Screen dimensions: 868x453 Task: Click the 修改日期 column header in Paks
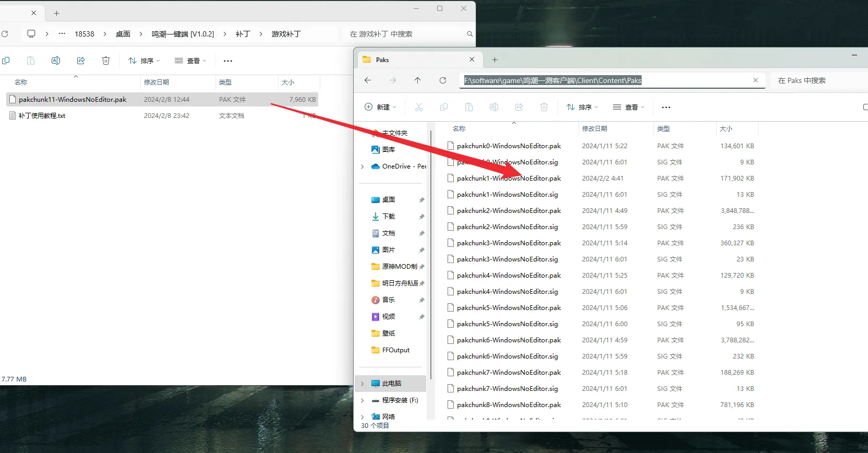pyautogui.click(x=595, y=129)
